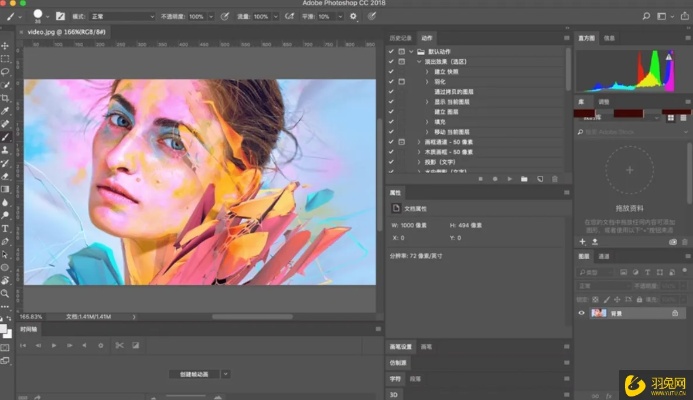Click the share icon in top right
Screen dimensions: 693x400
click(x=685, y=16)
